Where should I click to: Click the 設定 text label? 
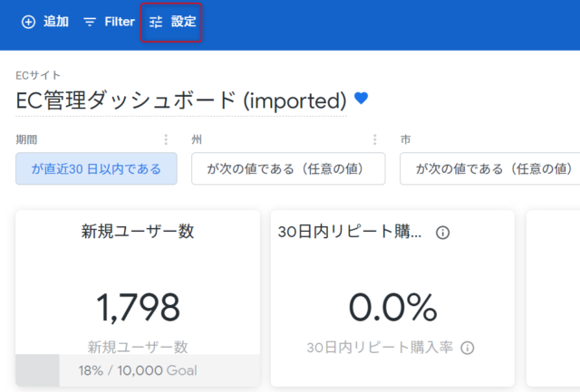(x=183, y=22)
